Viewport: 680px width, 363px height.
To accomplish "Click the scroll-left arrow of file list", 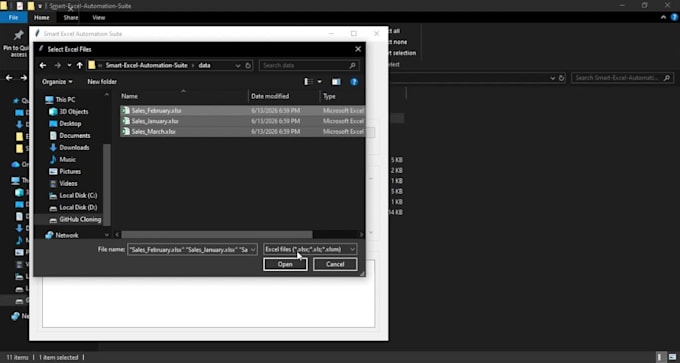I will click(117, 235).
